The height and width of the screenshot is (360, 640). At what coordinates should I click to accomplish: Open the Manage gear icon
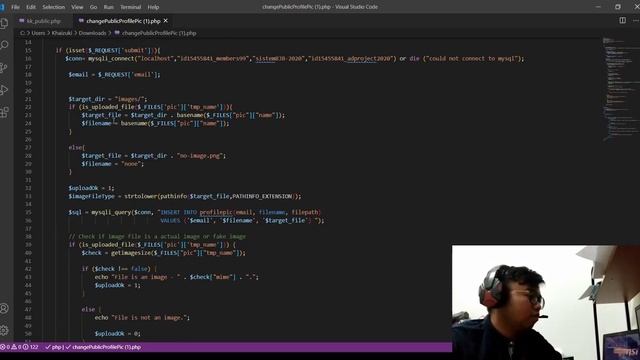4,330
